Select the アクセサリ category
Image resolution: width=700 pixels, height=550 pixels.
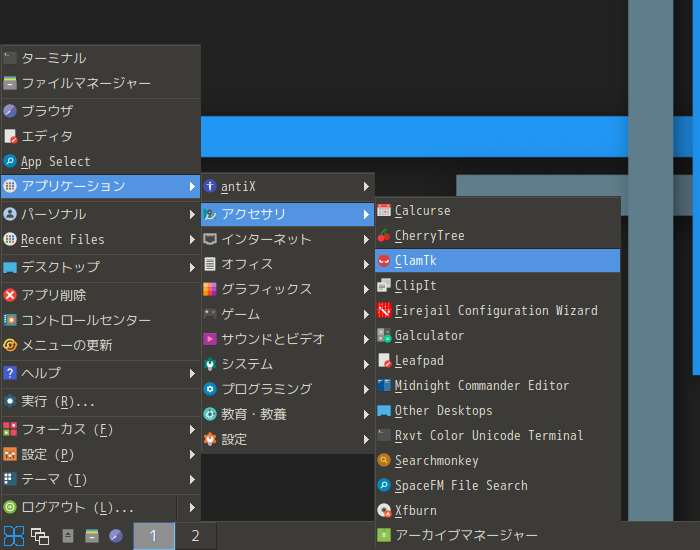[288, 214]
